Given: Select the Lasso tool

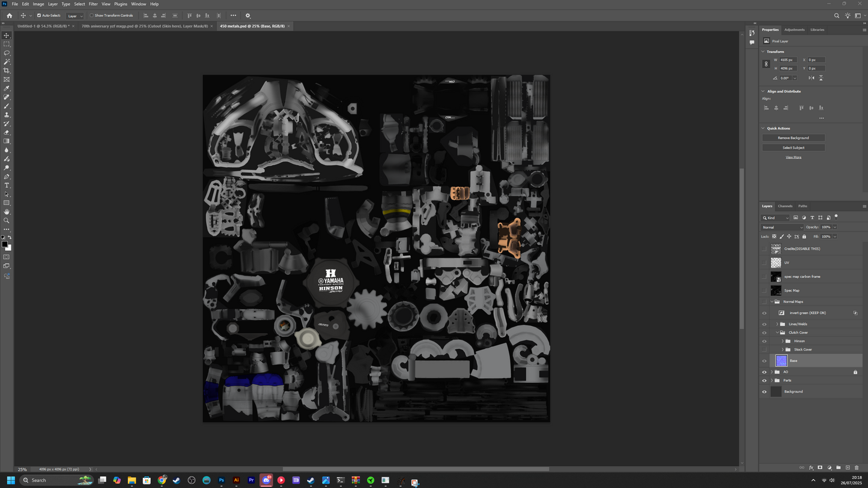Looking at the screenshot, I should pyautogui.click(x=7, y=53).
